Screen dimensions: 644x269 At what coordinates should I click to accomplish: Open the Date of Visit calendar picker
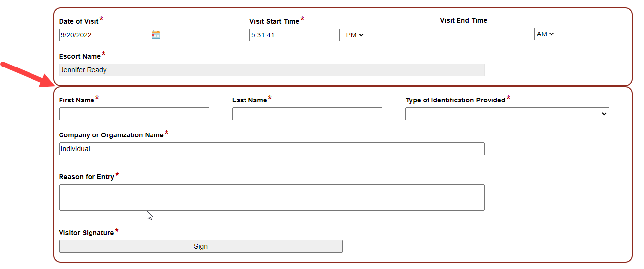pyautogui.click(x=156, y=34)
